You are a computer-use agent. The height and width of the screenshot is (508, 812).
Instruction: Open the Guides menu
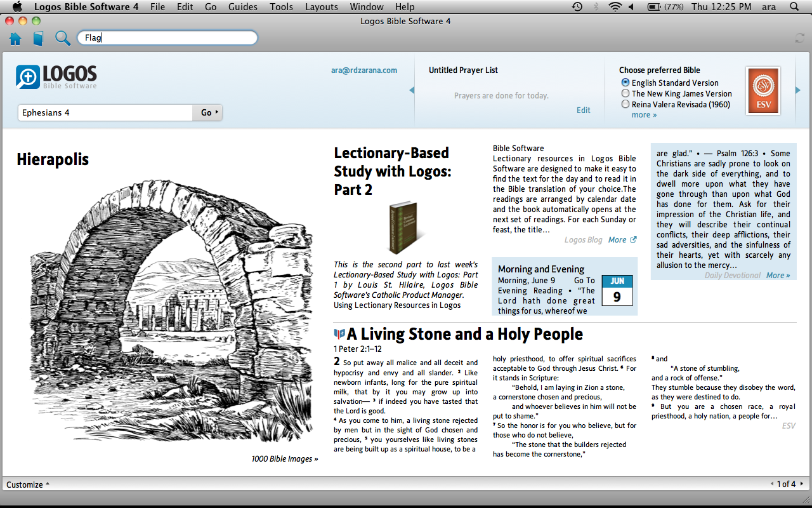(x=243, y=7)
